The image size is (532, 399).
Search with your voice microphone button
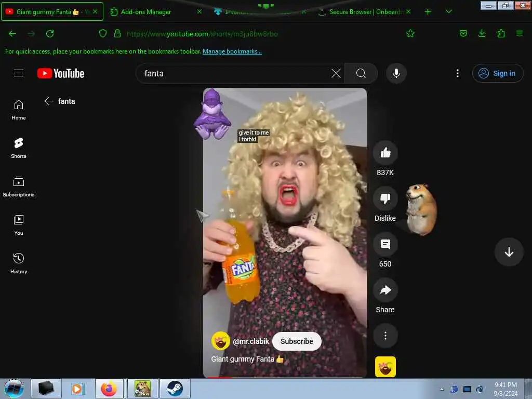coord(396,73)
